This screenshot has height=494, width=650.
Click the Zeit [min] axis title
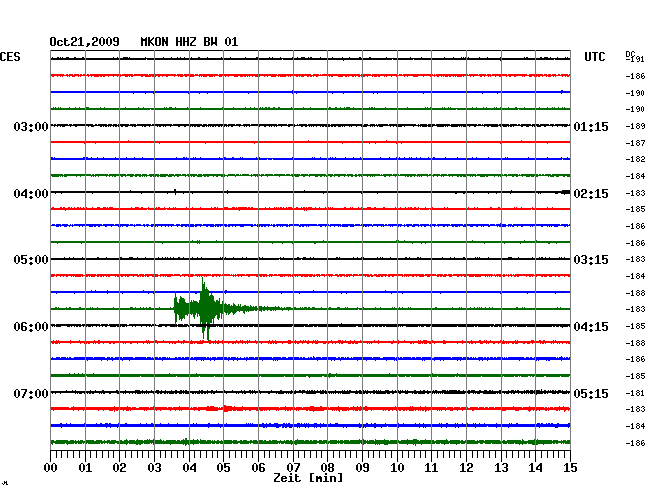coord(308,478)
